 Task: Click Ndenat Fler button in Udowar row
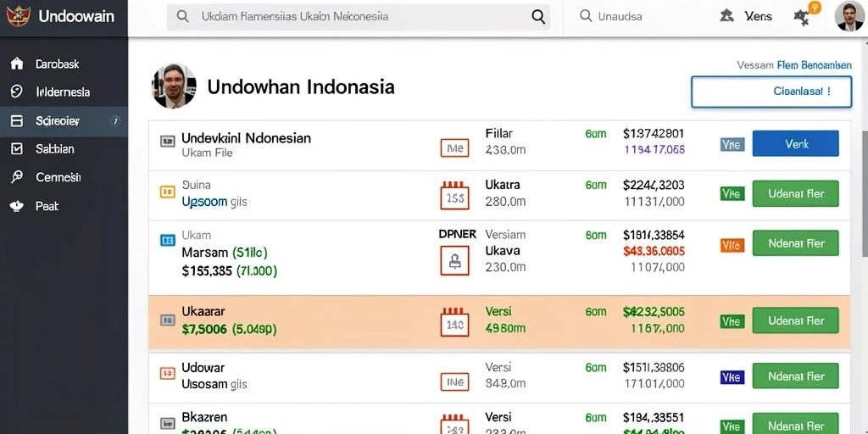[x=795, y=376]
